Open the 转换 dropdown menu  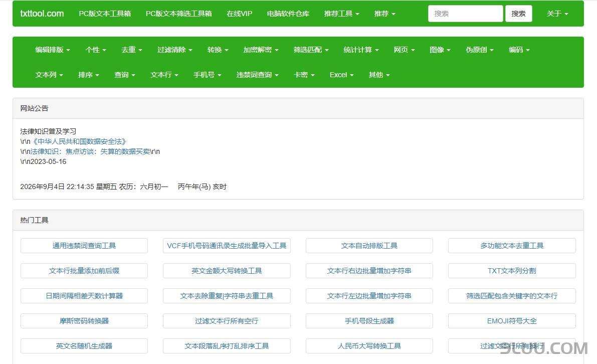pyautogui.click(x=218, y=50)
